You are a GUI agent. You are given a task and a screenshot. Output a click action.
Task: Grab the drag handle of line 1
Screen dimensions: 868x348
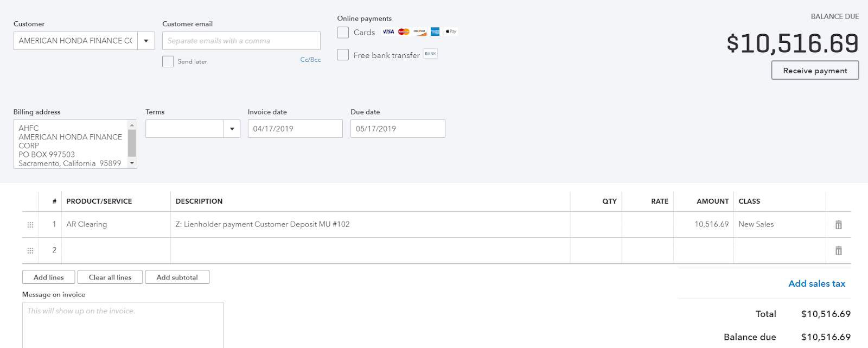[30, 225]
